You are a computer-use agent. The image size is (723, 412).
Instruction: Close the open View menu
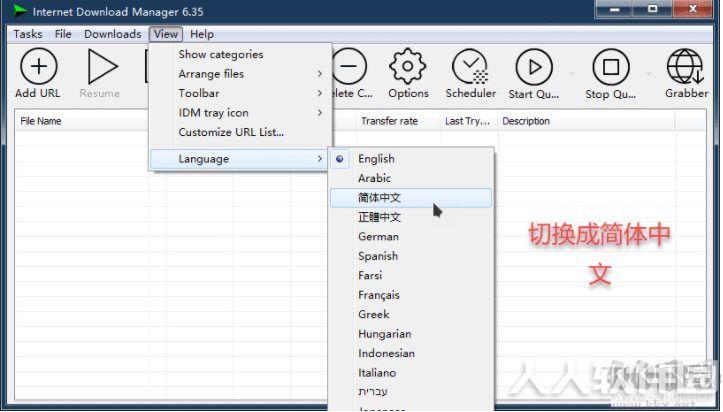[x=166, y=34]
